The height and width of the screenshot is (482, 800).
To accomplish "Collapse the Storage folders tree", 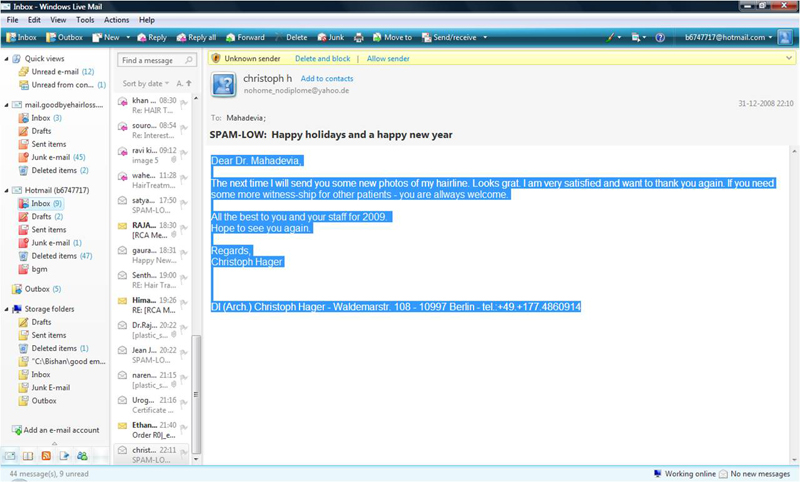I will tap(7, 309).
